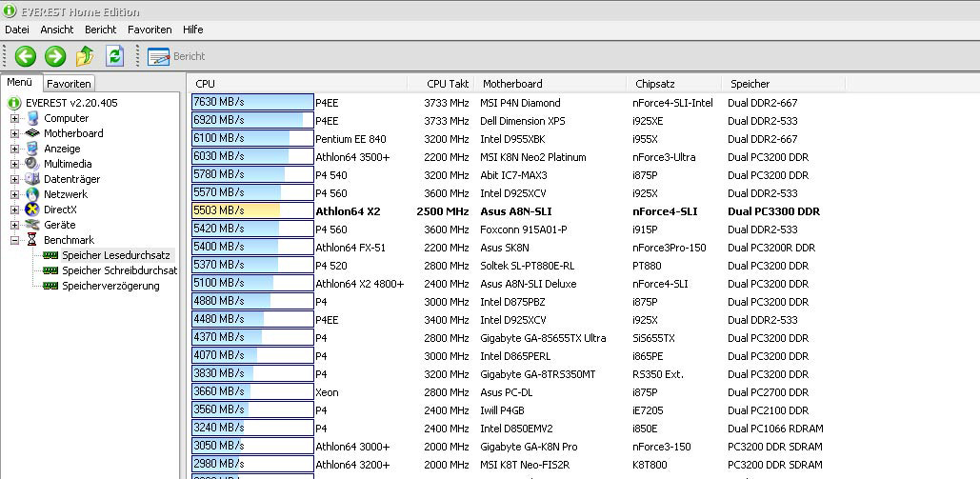The image size is (980, 479).
Task: Click the highlighted 5503 MB/s result bar
Action: [252, 210]
